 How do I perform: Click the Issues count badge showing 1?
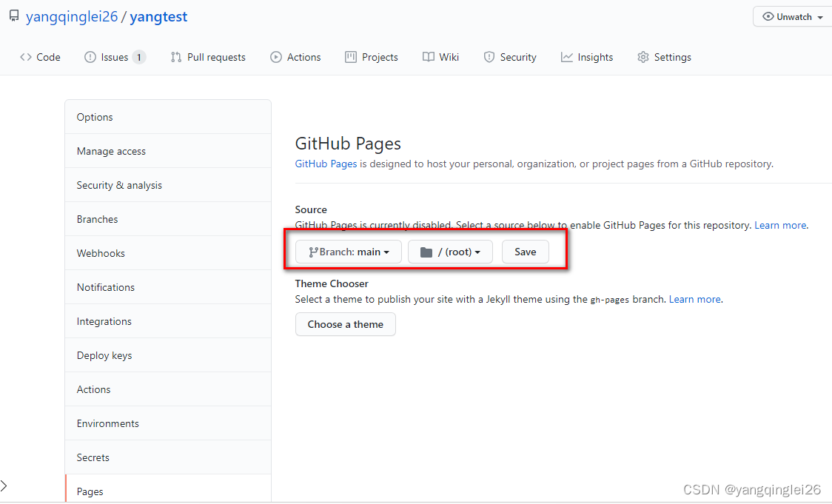(x=139, y=57)
